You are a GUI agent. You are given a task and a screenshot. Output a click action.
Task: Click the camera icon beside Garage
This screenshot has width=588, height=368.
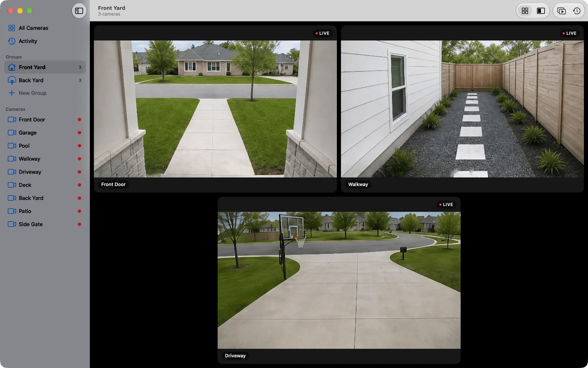pos(12,132)
